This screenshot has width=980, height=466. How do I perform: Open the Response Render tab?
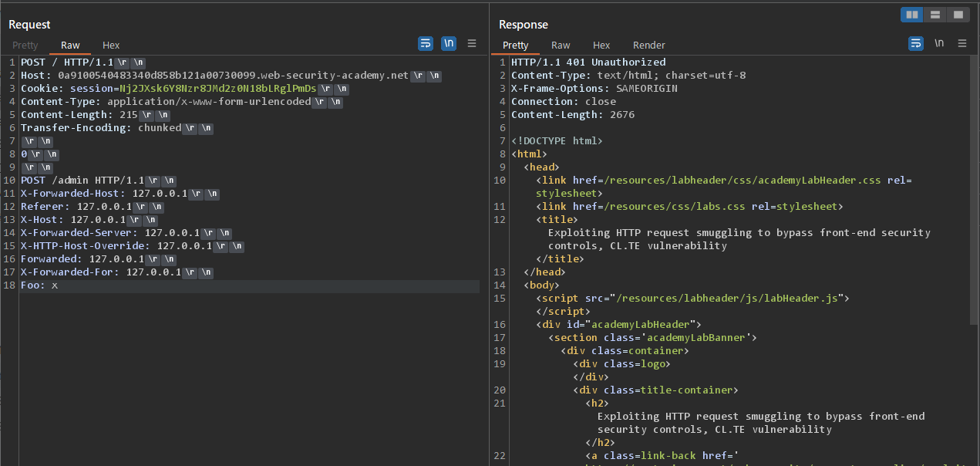[649, 46]
